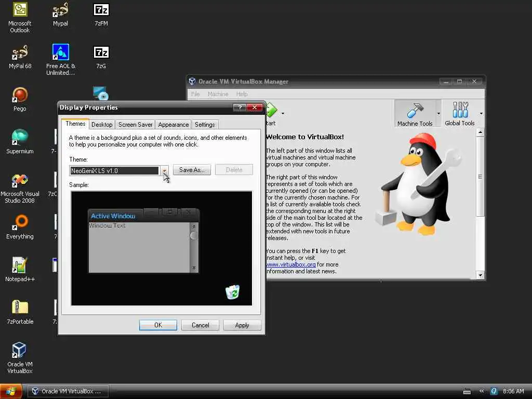532x399 pixels.
Task: Open the Help menu in VirtualBox Manager
Action: click(x=242, y=94)
